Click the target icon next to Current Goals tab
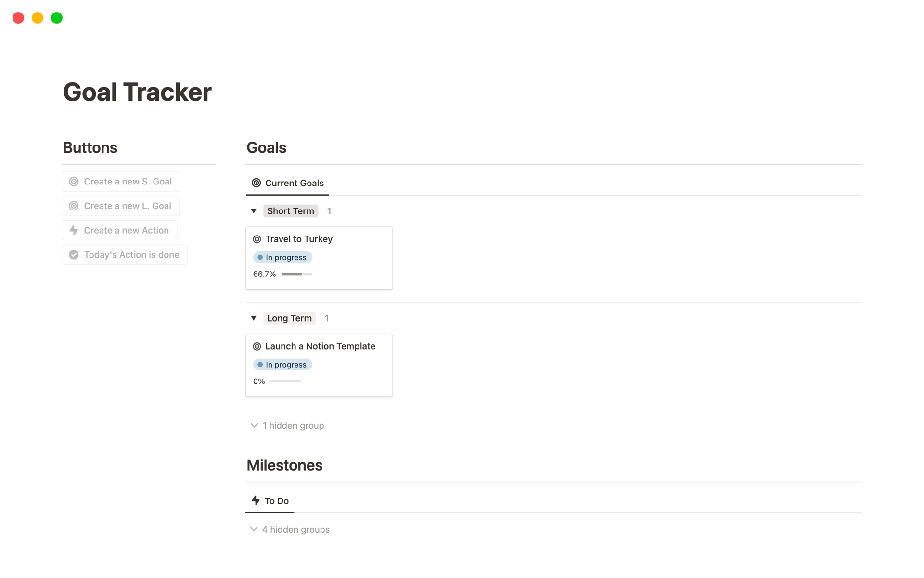The width and height of the screenshot is (924, 578). pyautogui.click(x=256, y=183)
